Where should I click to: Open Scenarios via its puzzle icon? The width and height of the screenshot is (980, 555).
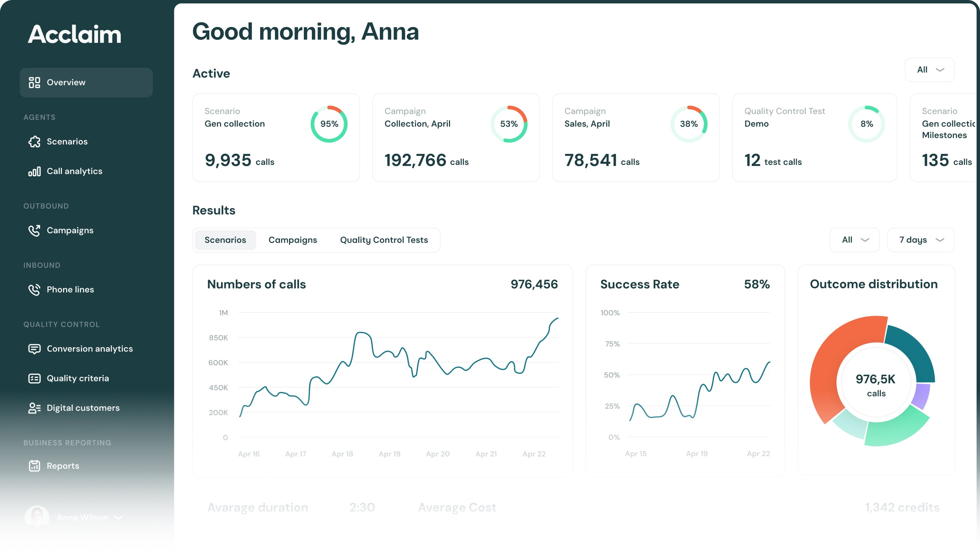point(34,142)
